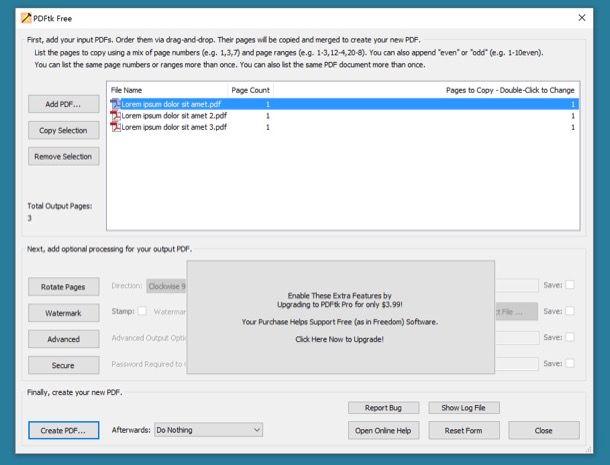The width and height of the screenshot is (610, 465).
Task: Click the Create PDF... button
Action: click(x=63, y=430)
